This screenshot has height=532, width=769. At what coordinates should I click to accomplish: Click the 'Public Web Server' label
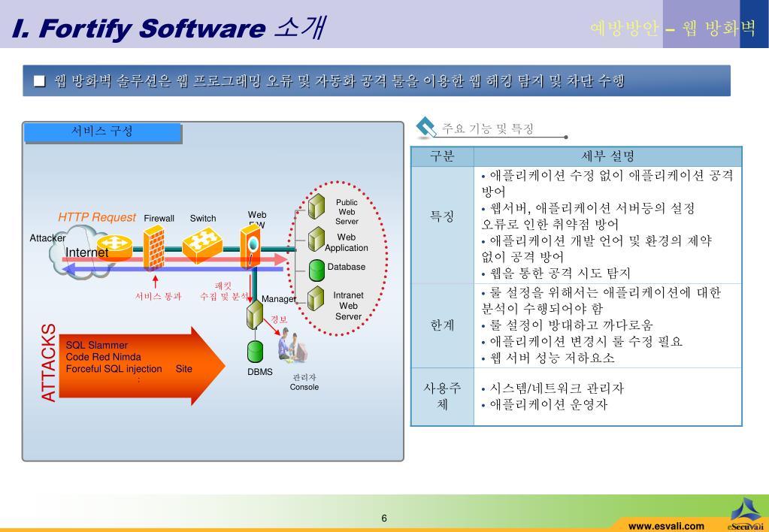click(x=347, y=212)
